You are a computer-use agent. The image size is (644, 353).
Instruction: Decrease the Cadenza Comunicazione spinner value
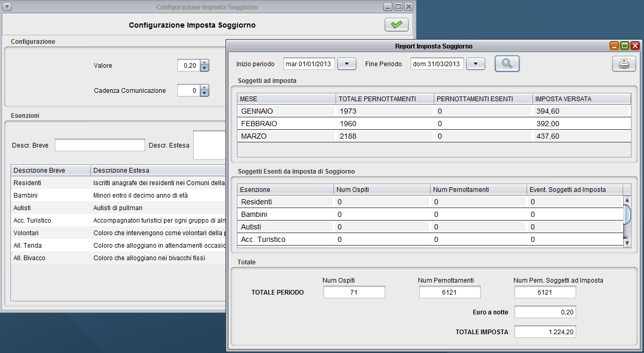tap(205, 93)
